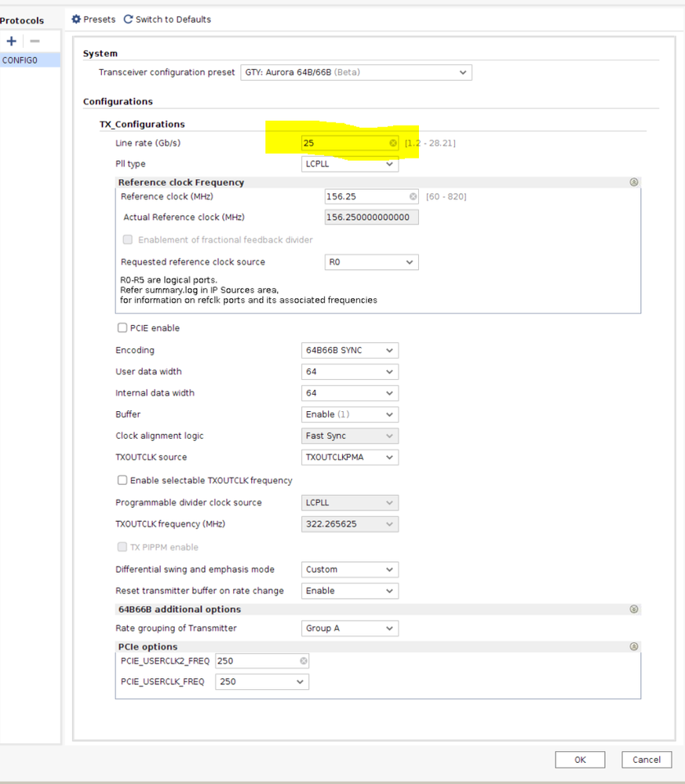Open Rate grouping of Transmitter dropdown

350,628
